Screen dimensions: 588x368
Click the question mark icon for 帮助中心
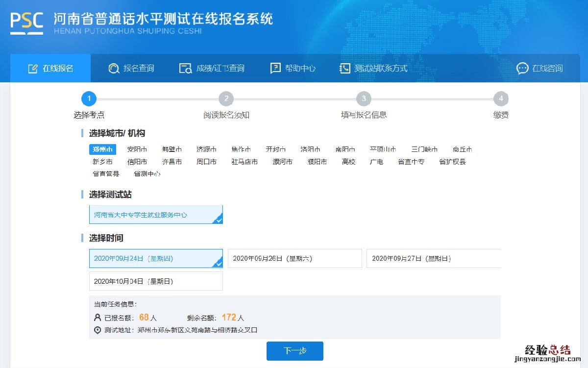pyautogui.click(x=275, y=69)
